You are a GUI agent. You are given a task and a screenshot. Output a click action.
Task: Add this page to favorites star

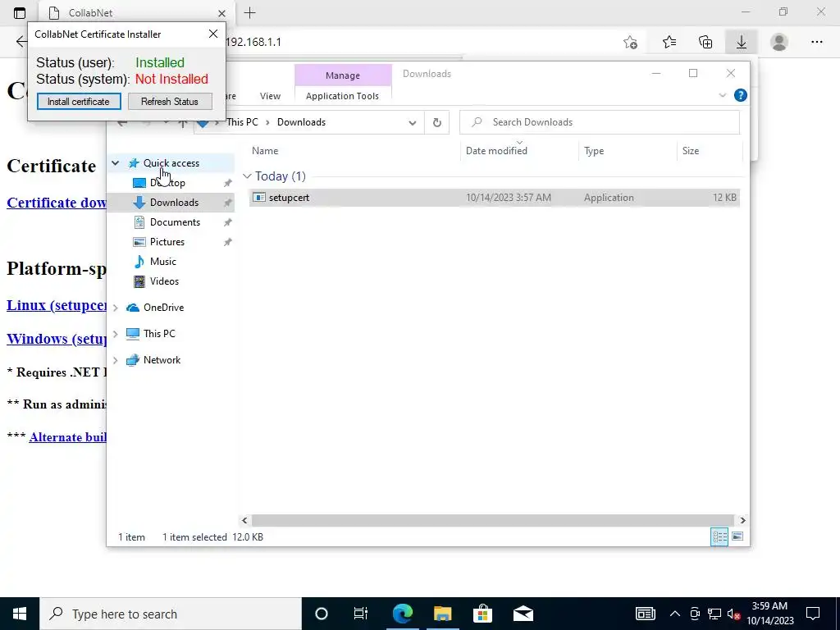pyautogui.click(x=631, y=42)
